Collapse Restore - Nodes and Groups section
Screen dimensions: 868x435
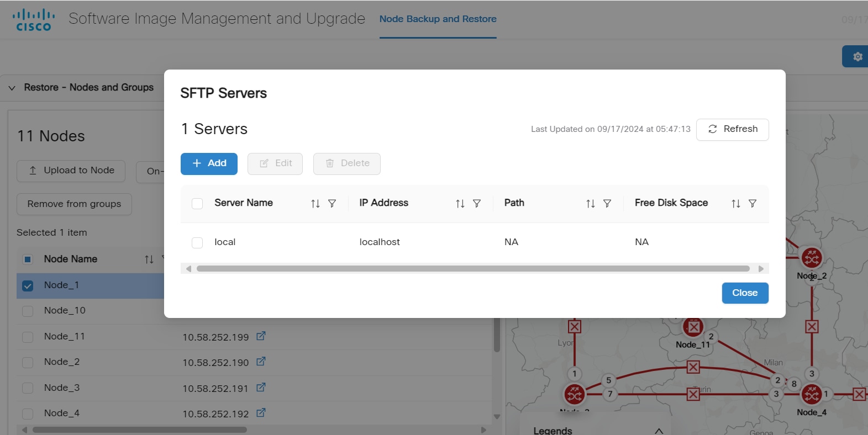(x=12, y=88)
